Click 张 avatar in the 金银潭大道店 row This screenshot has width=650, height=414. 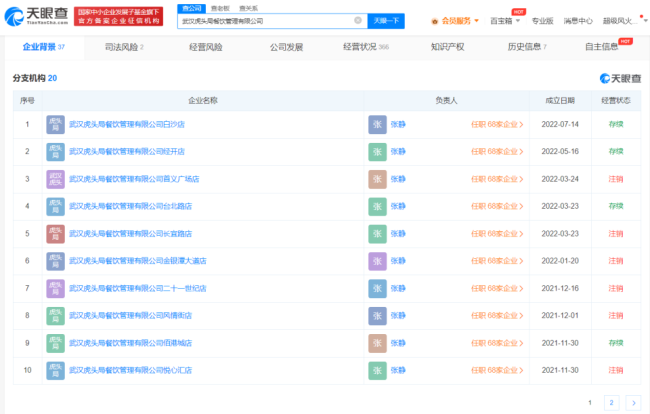tap(377, 261)
